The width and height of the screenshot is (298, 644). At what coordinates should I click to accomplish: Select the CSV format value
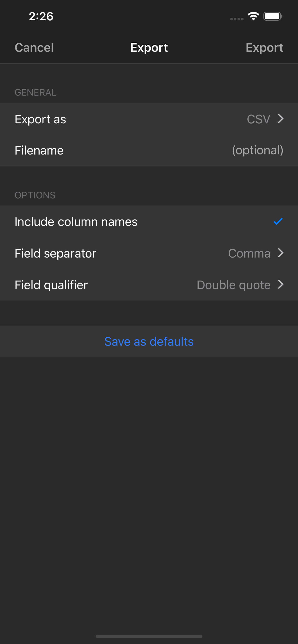pyautogui.click(x=258, y=119)
